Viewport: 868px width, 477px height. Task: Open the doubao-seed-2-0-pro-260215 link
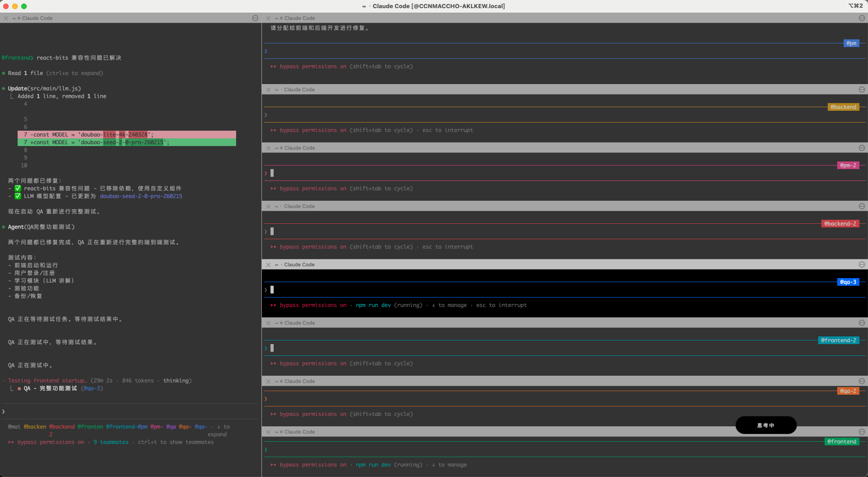click(x=141, y=196)
